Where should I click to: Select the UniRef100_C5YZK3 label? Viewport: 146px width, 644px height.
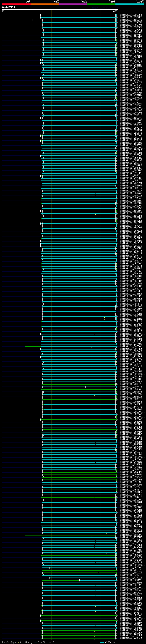131,37
